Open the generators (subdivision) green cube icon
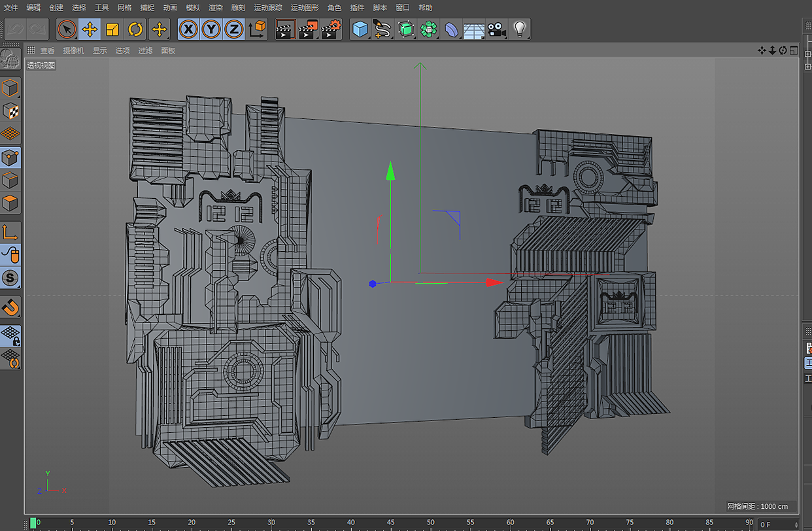 [406, 29]
